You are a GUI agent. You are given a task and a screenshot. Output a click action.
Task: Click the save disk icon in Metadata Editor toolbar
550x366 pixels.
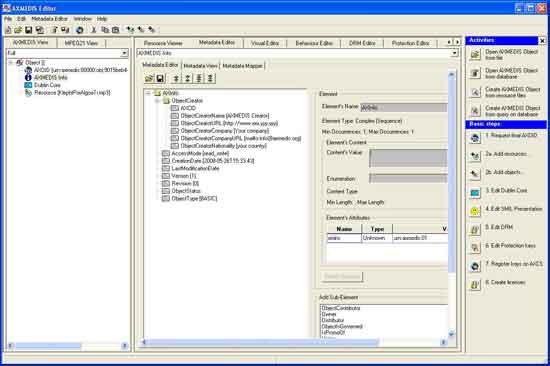pyautogui.click(x=160, y=78)
